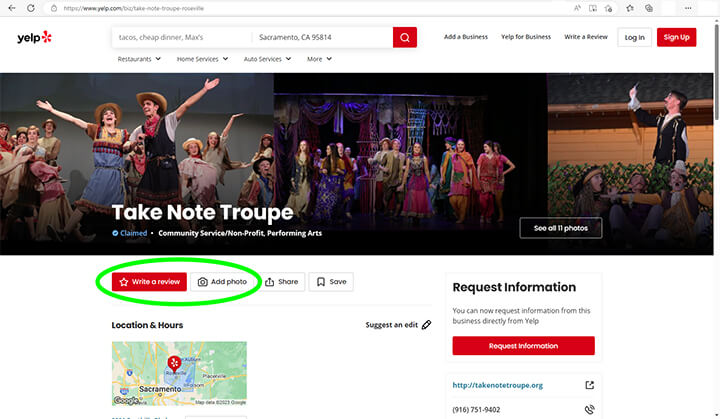Expand the Restaurants dropdown
Screen dimensions: 720x419
139,59
